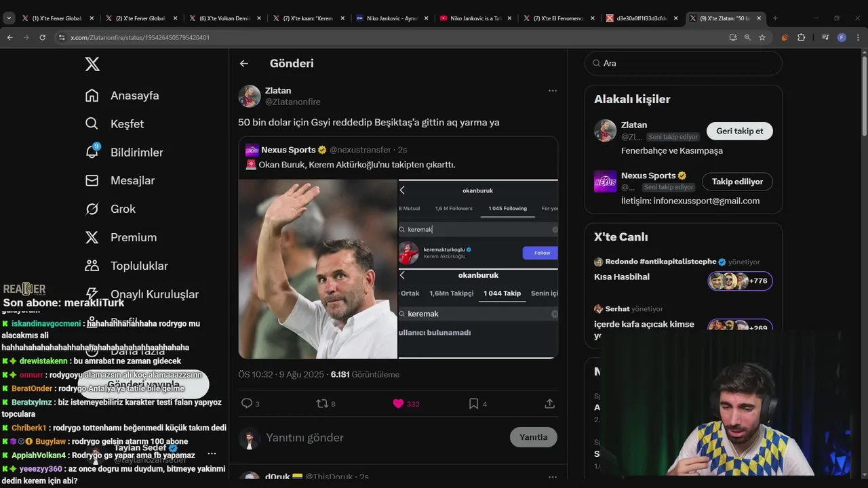Click the reply icon with 3 replies
The image size is (868, 488).
[247, 403]
